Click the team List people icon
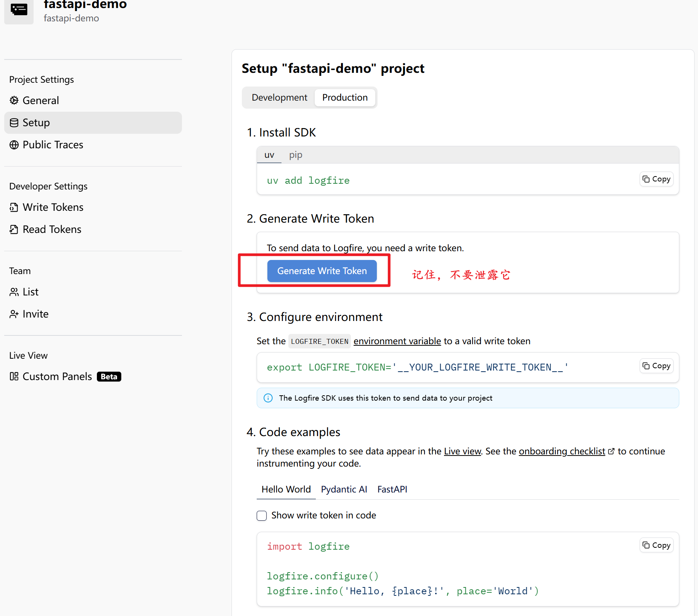Image resolution: width=698 pixels, height=616 pixels. point(14,292)
